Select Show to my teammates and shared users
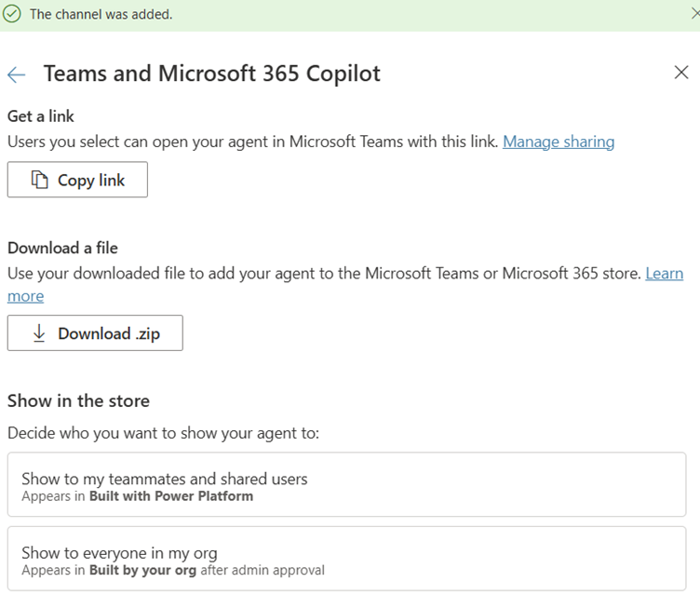 (346, 485)
